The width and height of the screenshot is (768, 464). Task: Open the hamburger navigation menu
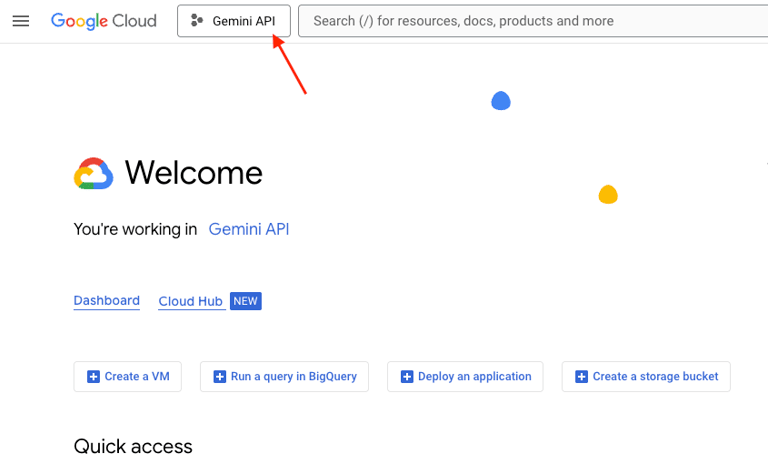[21, 21]
